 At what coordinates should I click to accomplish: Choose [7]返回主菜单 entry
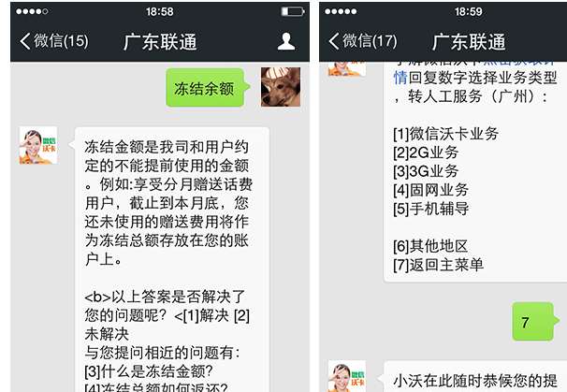[x=438, y=265]
